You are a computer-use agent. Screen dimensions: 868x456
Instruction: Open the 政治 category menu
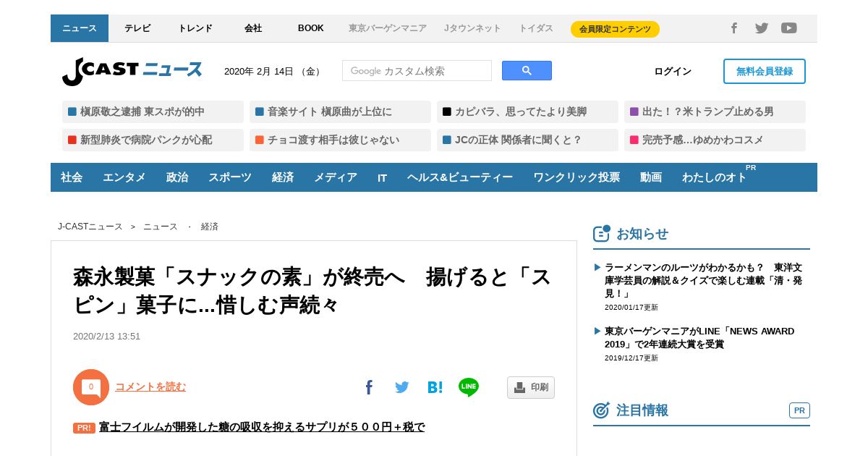(x=177, y=177)
